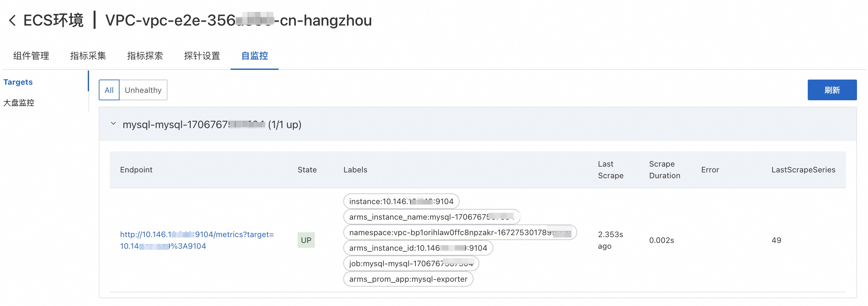Select the 探针设置 tab
868x306 pixels.
(x=202, y=56)
